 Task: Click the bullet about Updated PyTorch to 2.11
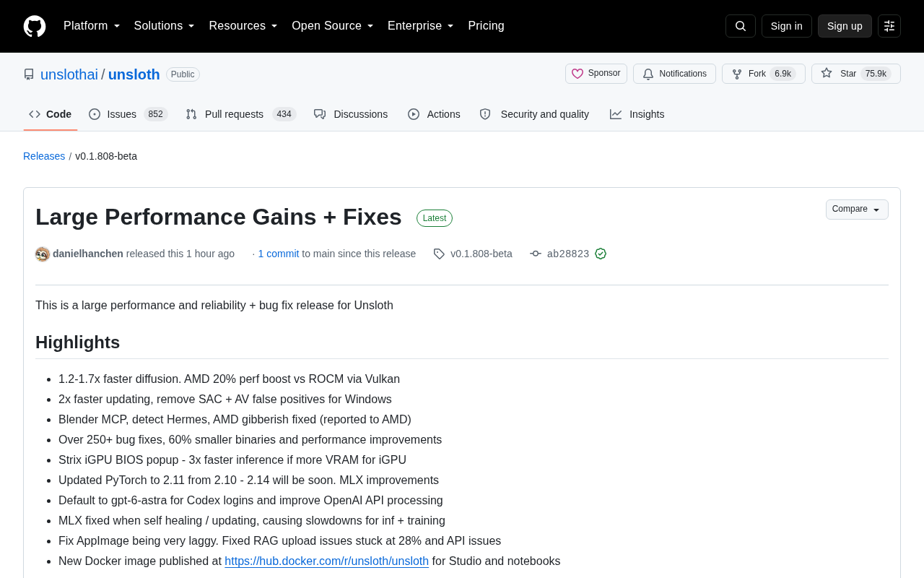click(248, 480)
